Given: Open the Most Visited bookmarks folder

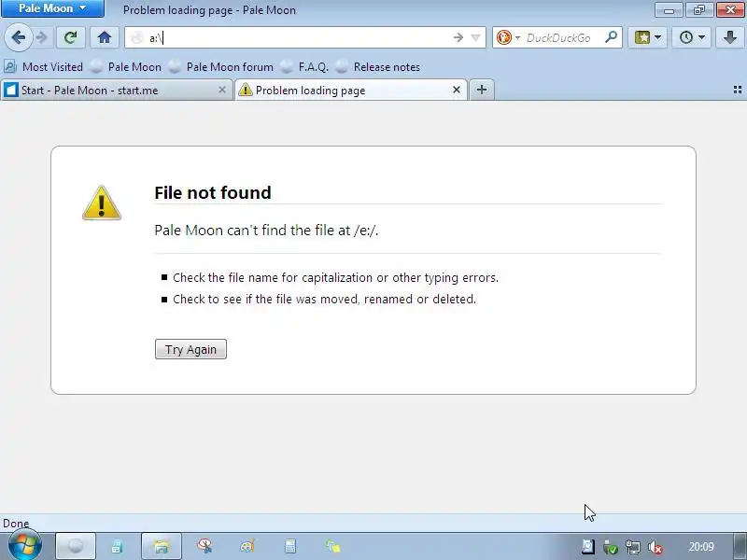Looking at the screenshot, I should [43, 67].
